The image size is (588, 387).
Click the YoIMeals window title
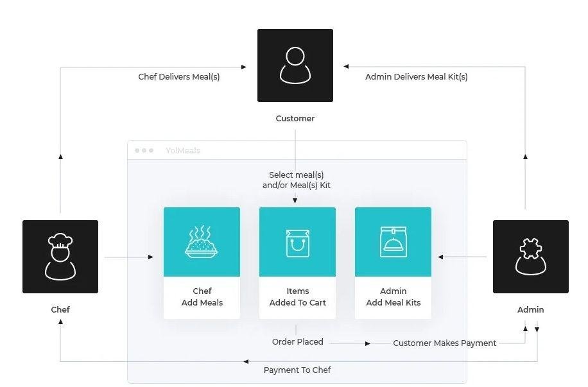point(183,151)
